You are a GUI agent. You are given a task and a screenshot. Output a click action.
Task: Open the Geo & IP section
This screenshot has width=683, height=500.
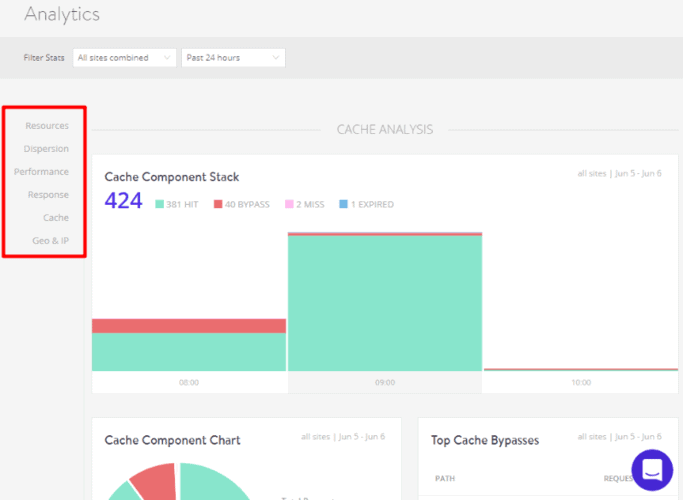click(50, 240)
